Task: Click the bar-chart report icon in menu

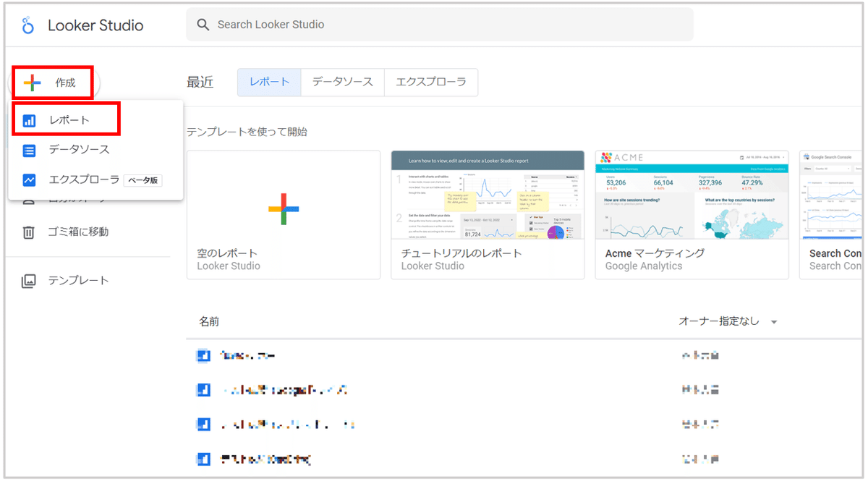Action: point(29,121)
